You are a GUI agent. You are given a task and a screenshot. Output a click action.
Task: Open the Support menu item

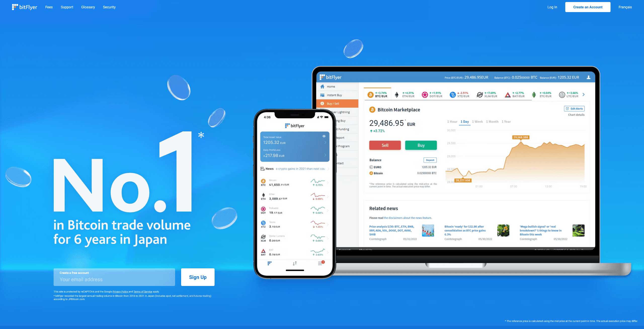coord(67,7)
